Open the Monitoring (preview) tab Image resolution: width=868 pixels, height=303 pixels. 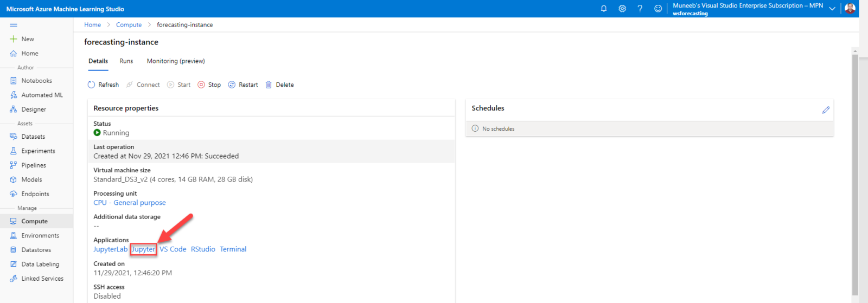[176, 61]
